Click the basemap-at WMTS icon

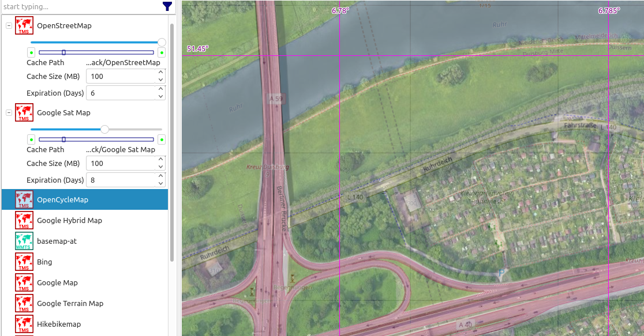click(x=24, y=241)
